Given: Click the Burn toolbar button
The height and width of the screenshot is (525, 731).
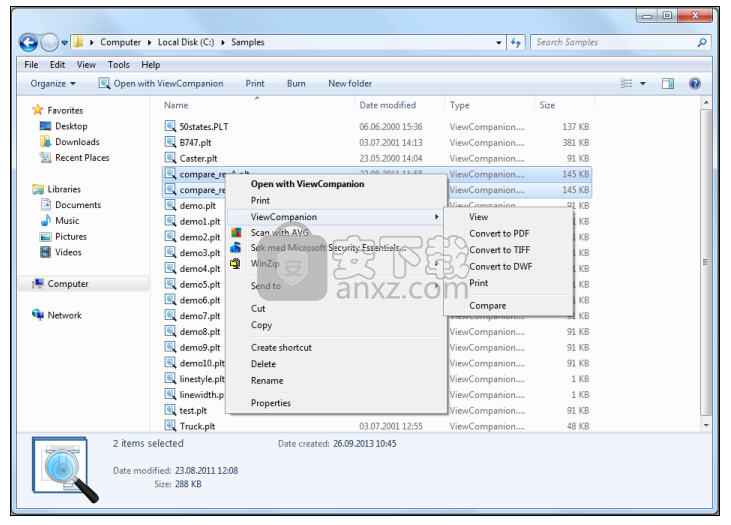Looking at the screenshot, I should click(x=296, y=84).
